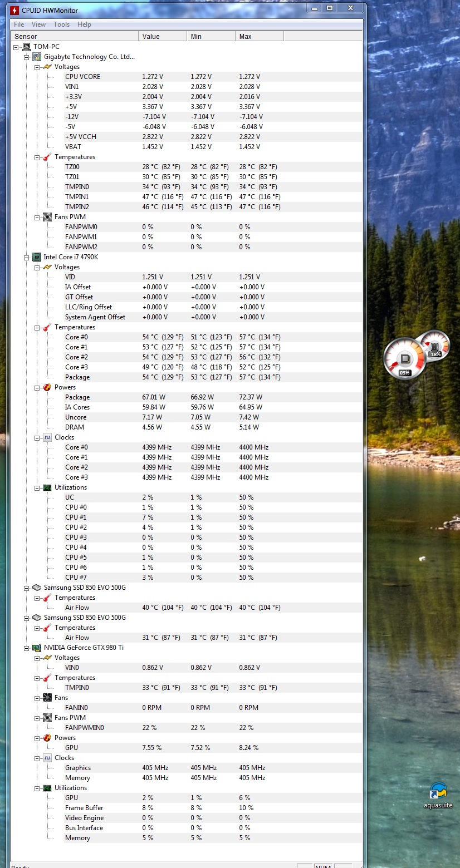Click the Gigabyte motherboard icon
The image size is (460, 868).
click(37, 57)
